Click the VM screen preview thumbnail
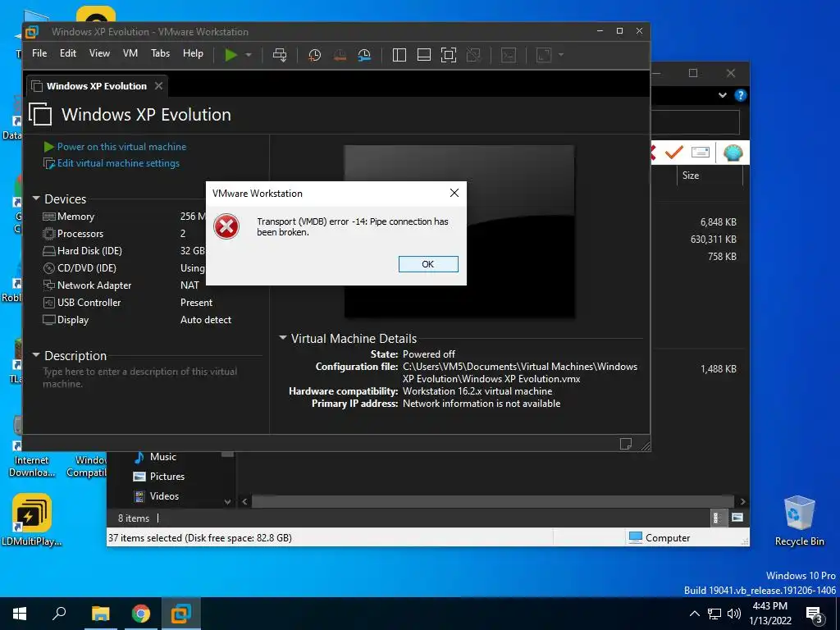Viewport: 840px width, 630px height. pos(459,231)
